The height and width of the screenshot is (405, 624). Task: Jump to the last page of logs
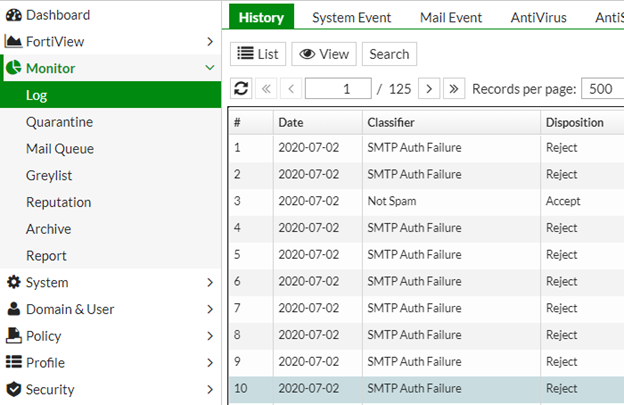pyautogui.click(x=454, y=89)
